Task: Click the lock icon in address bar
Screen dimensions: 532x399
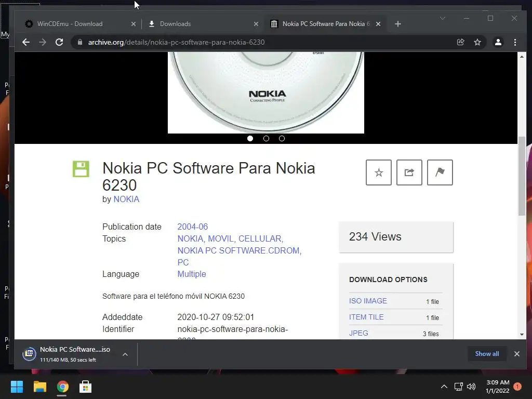Action: click(80, 42)
